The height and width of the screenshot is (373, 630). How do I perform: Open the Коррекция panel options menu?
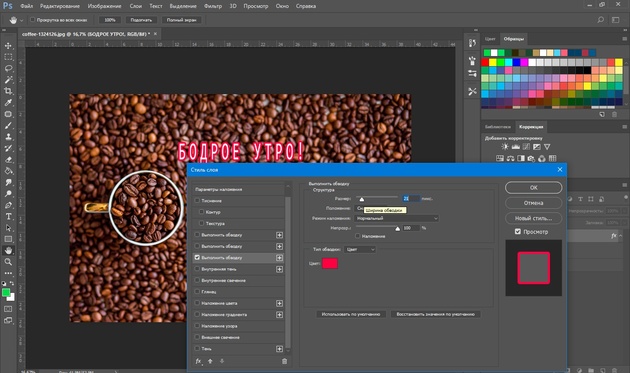coord(624,127)
